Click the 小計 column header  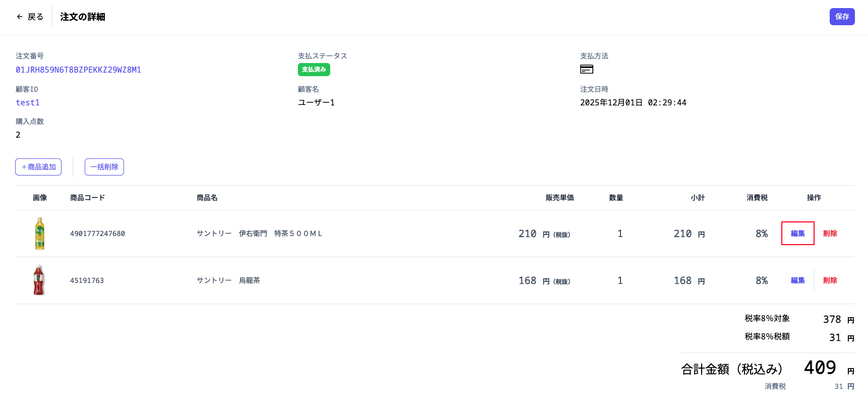pos(698,198)
